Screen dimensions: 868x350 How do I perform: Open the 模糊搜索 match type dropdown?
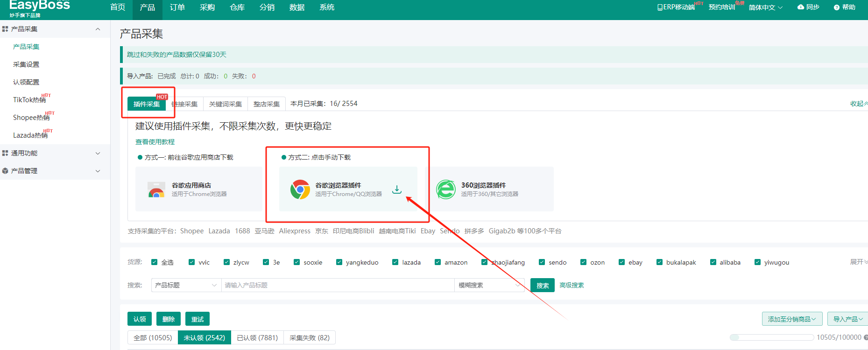pos(489,285)
